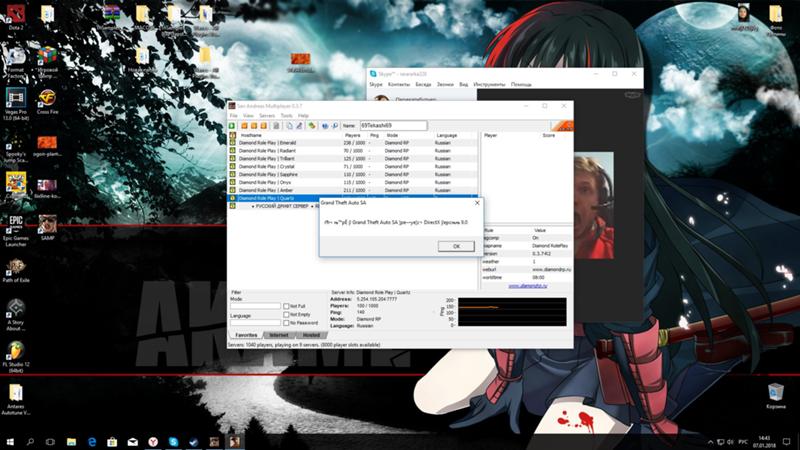Image resolution: width=800 pixels, height=450 pixels.
Task: Switch to the Favorites tab
Action: (246, 335)
